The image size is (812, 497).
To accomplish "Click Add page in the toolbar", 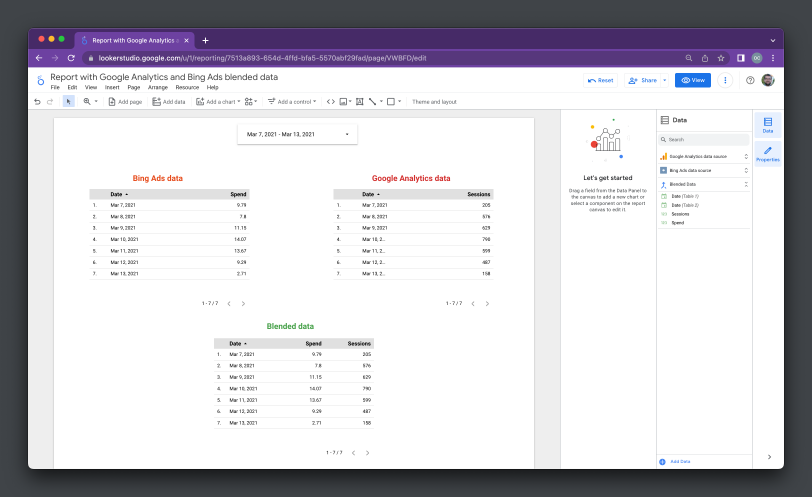I will tap(125, 102).
